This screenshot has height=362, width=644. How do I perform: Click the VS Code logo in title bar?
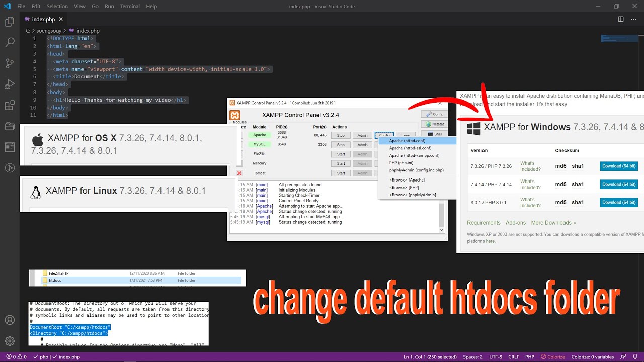click(7, 6)
